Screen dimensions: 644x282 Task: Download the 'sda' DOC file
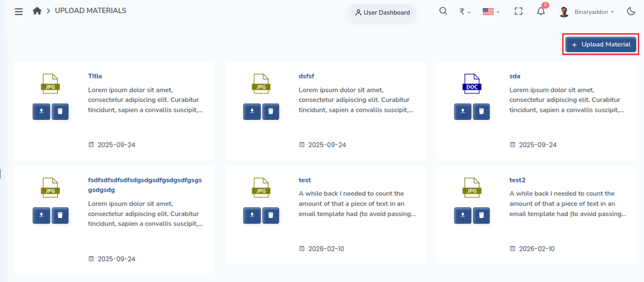point(463,111)
